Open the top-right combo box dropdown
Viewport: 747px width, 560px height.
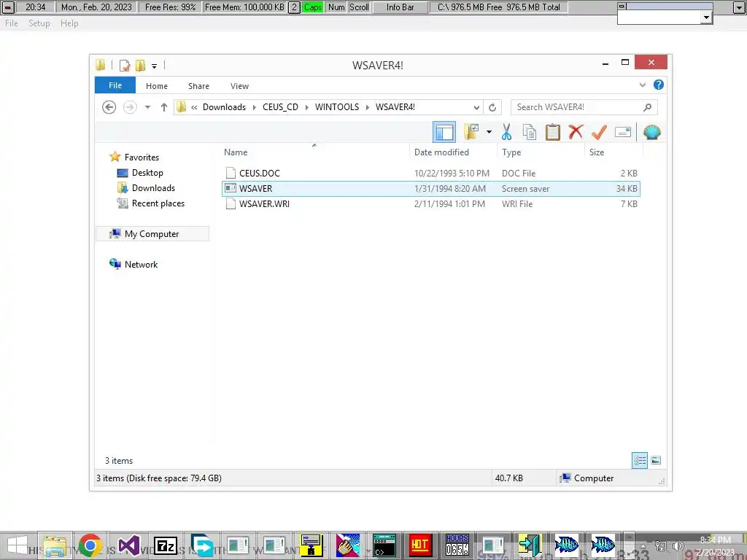click(706, 17)
